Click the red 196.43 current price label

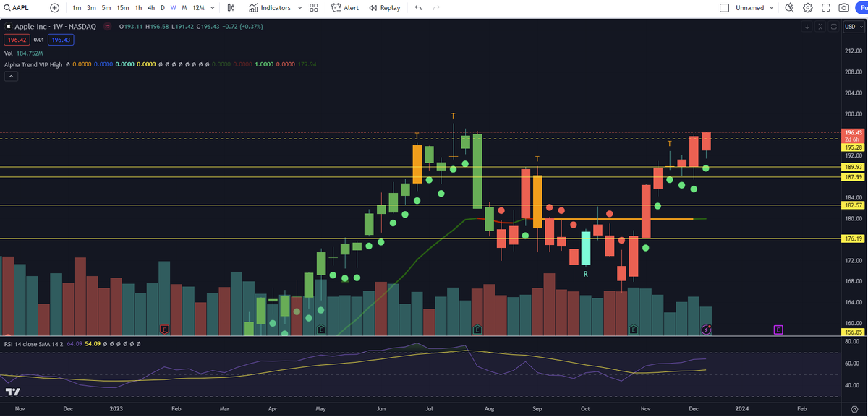(852, 133)
